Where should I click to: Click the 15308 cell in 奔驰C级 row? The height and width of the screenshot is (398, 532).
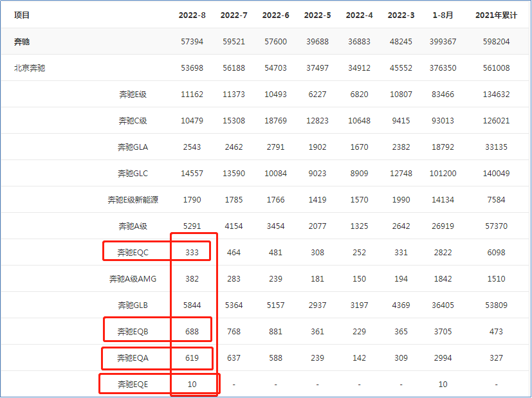pos(234,121)
